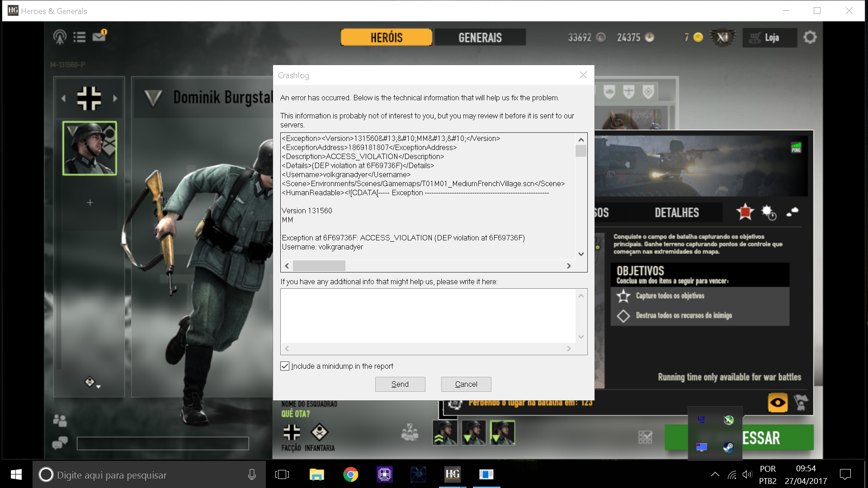
Task: Add a new soldier slot plus
Action: pyautogui.click(x=90, y=202)
